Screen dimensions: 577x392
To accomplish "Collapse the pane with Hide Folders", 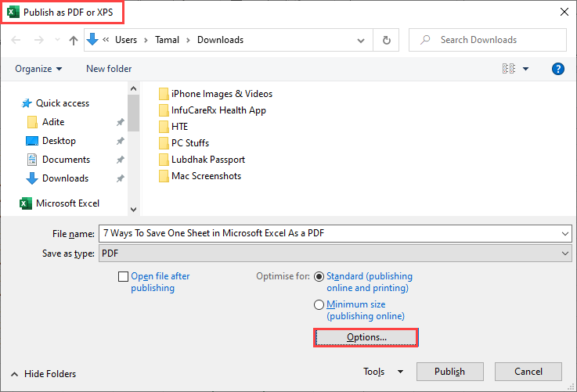I will click(43, 374).
